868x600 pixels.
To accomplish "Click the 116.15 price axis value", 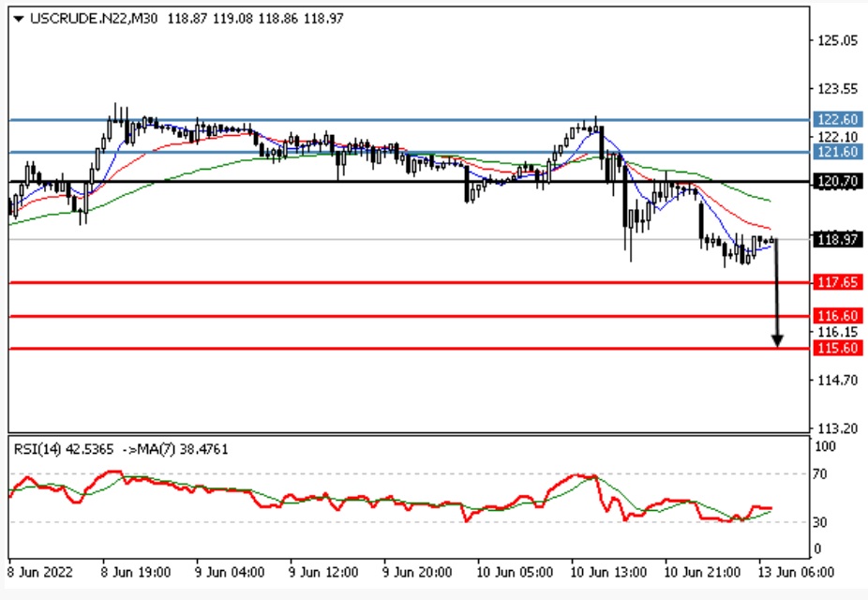I will pyautogui.click(x=837, y=332).
